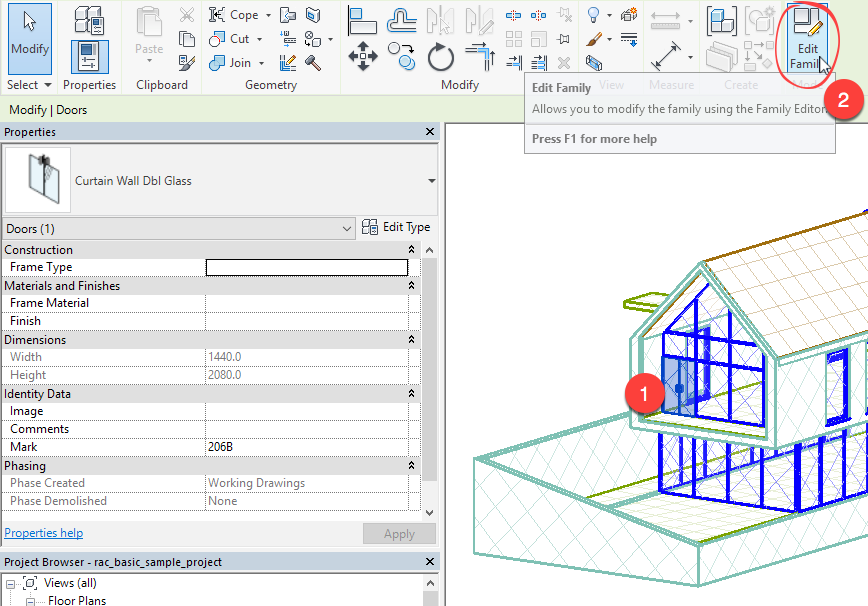Screen dimensions: 868x606
Task: Click the Edit Type button
Action: [396, 227]
